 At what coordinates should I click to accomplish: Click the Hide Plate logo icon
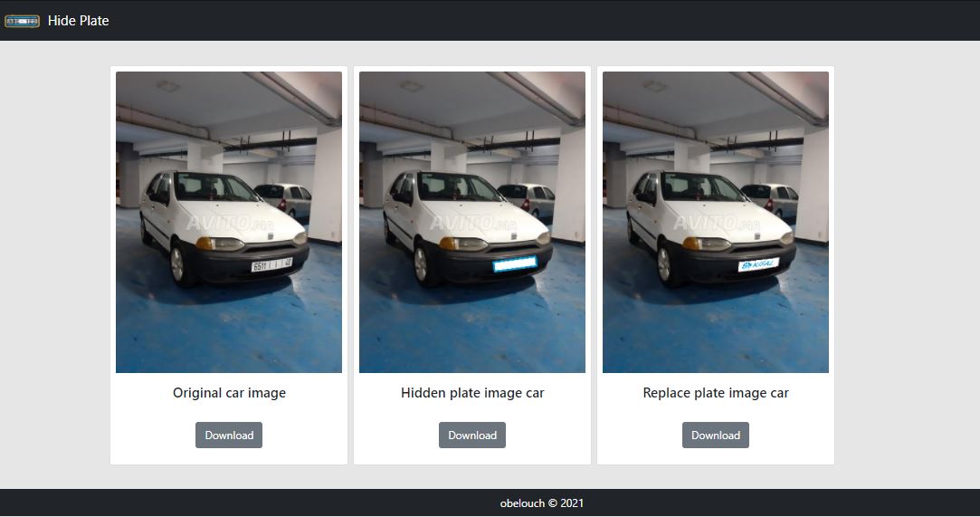[22, 21]
